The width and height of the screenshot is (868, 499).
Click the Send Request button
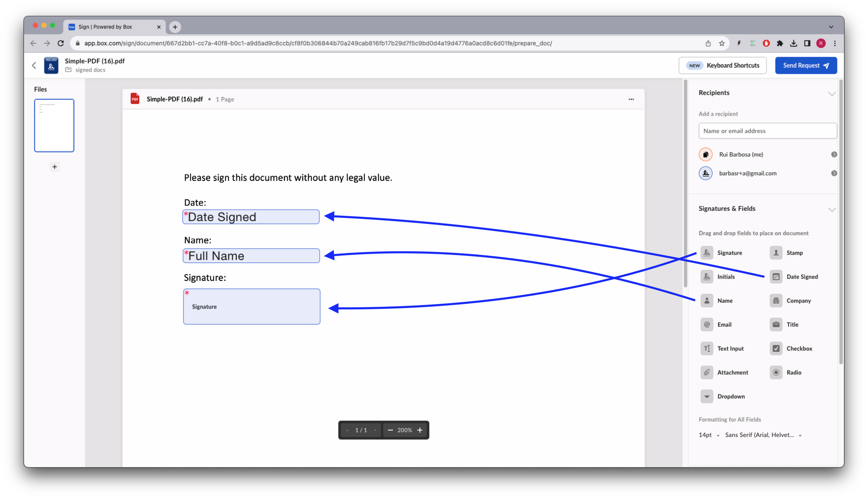pos(806,66)
